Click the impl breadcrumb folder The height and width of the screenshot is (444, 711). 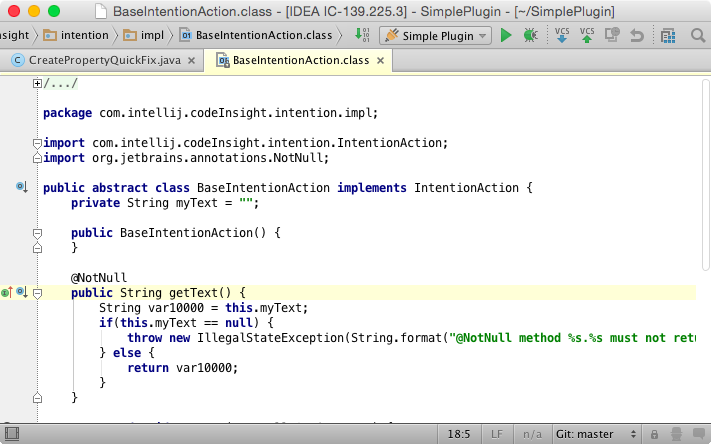click(x=143, y=35)
